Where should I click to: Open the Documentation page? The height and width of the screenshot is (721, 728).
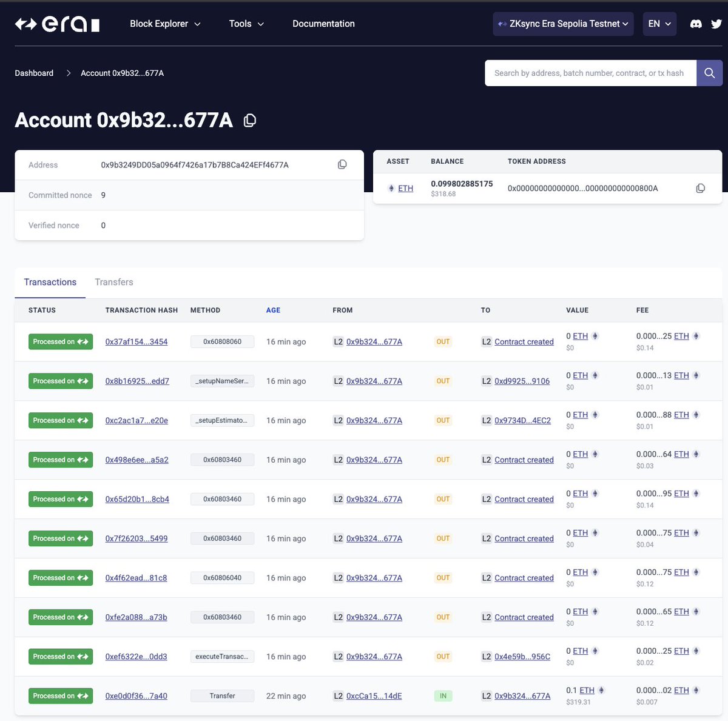(x=323, y=24)
